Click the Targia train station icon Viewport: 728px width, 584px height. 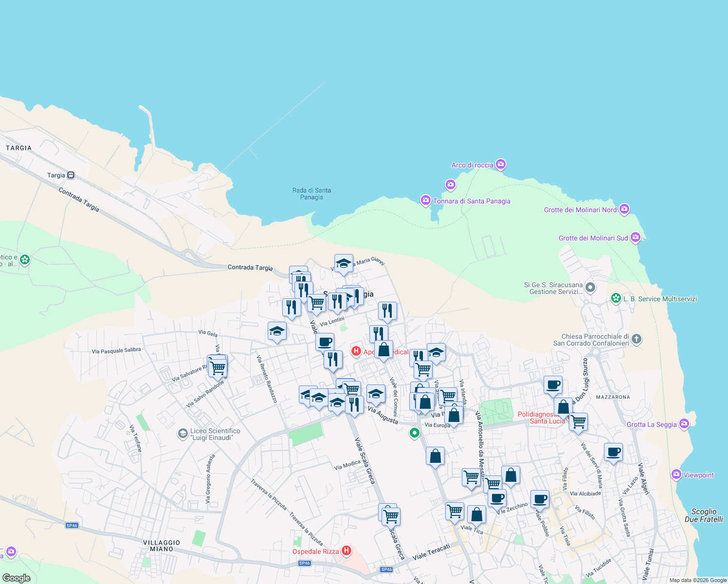click(71, 175)
